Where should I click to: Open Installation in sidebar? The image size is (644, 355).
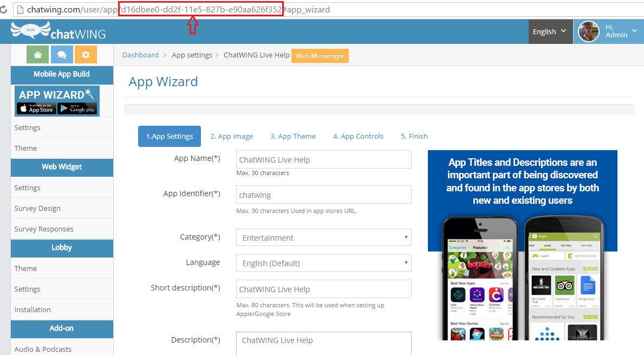(62, 309)
